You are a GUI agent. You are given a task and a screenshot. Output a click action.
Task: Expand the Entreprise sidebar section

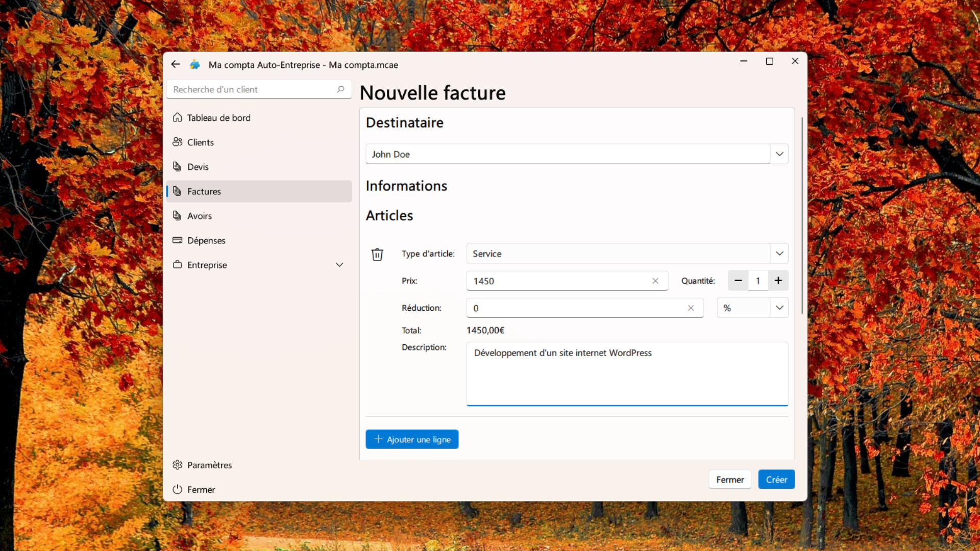[339, 264]
